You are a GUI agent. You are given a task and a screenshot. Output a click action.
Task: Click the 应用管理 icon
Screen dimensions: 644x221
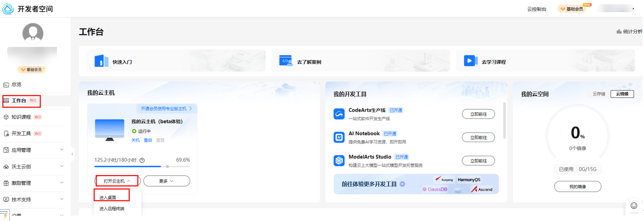pos(6,150)
